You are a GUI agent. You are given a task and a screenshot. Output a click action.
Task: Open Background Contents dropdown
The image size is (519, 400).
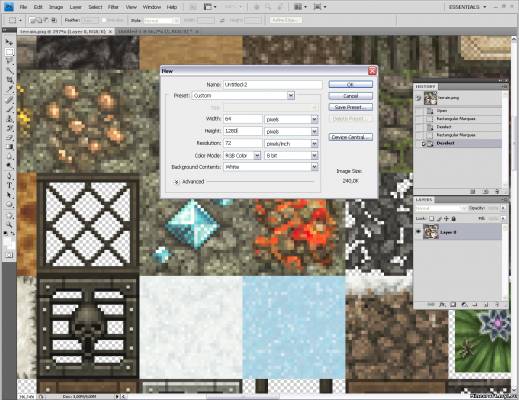coord(314,167)
